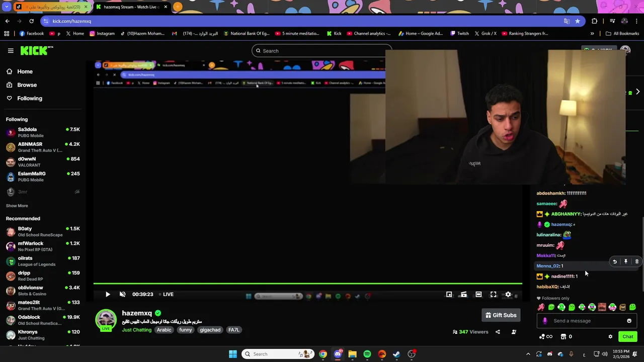Select the Arabic tag
Image resolution: width=644 pixels, height=362 pixels.
pos(164,330)
